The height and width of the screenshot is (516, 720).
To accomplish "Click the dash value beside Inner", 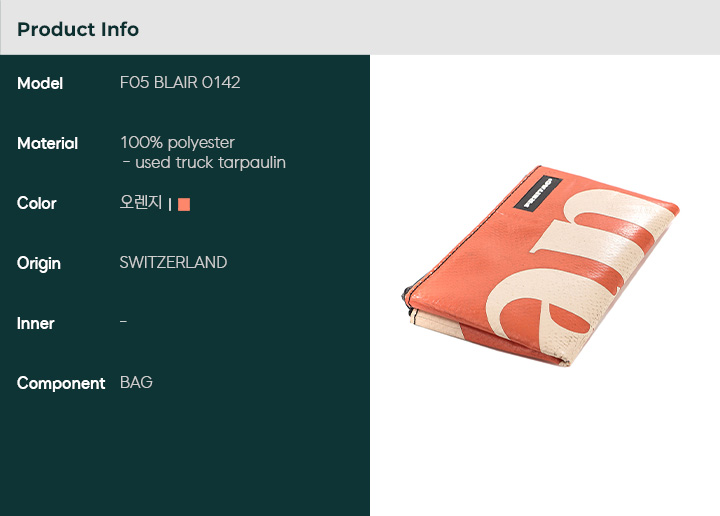I will click(124, 322).
